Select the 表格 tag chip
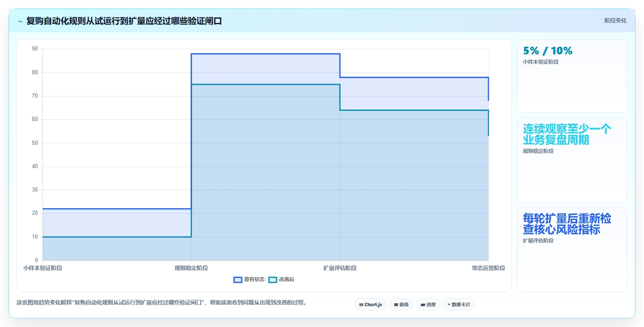Screen dimensions: 644x327 point(401,304)
